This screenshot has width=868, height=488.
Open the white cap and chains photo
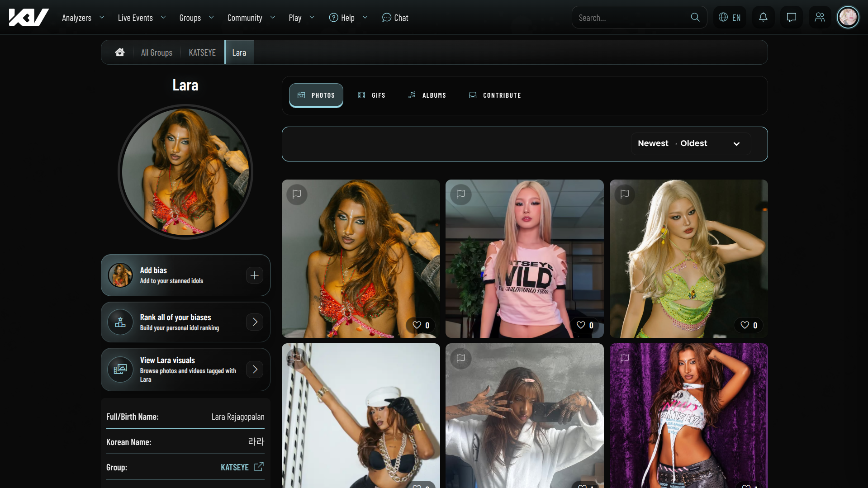[x=361, y=416]
